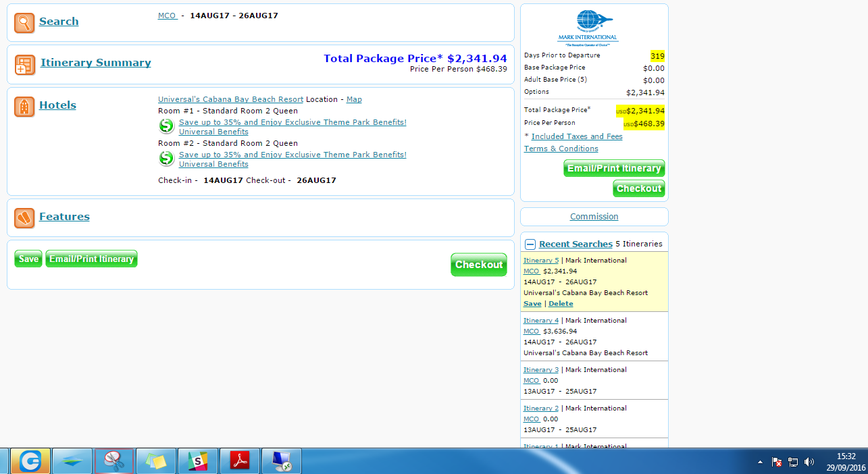Screen dimensions: 868x474
Task: Click the bottom Email/Print Itinerary button
Action: pos(91,259)
